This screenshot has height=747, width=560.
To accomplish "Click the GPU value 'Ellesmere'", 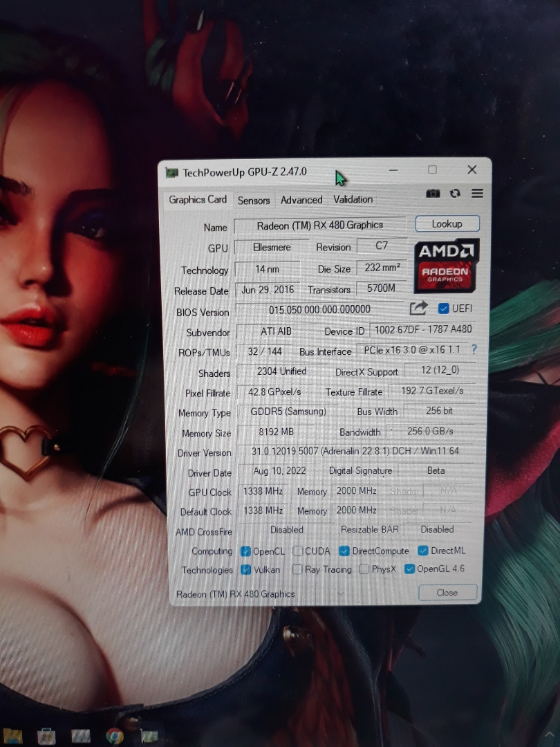I will (272, 247).
